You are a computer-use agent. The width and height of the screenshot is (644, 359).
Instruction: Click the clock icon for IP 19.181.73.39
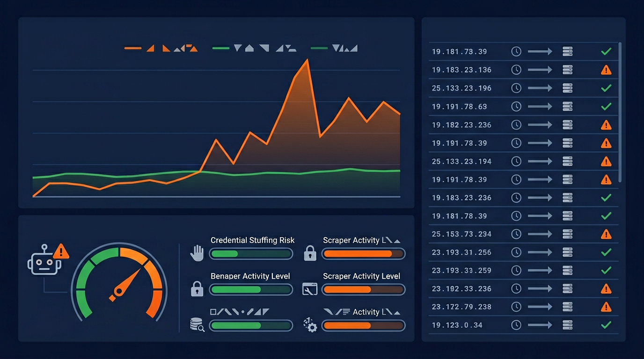[516, 51]
